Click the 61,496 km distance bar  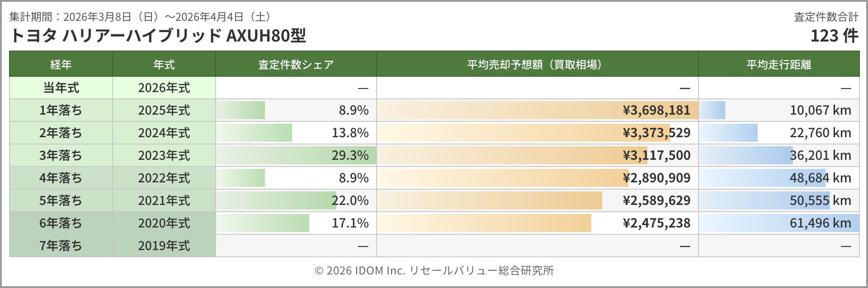tap(778, 223)
